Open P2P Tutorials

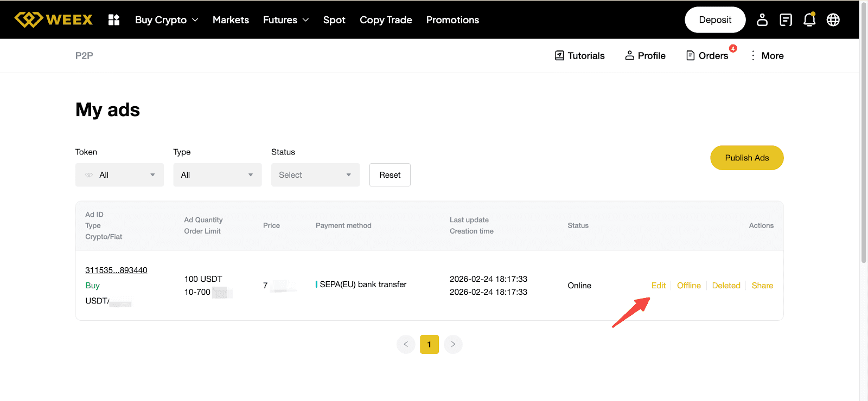579,56
